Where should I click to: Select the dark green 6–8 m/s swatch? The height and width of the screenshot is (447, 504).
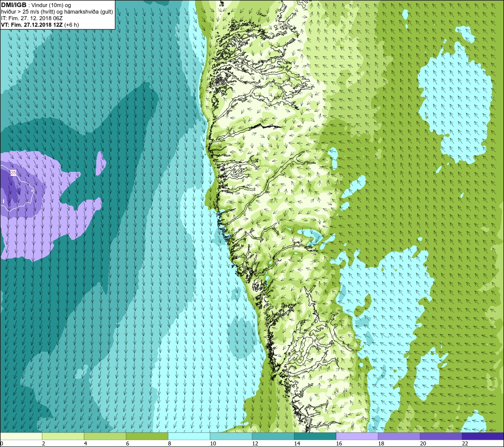point(147,436)
